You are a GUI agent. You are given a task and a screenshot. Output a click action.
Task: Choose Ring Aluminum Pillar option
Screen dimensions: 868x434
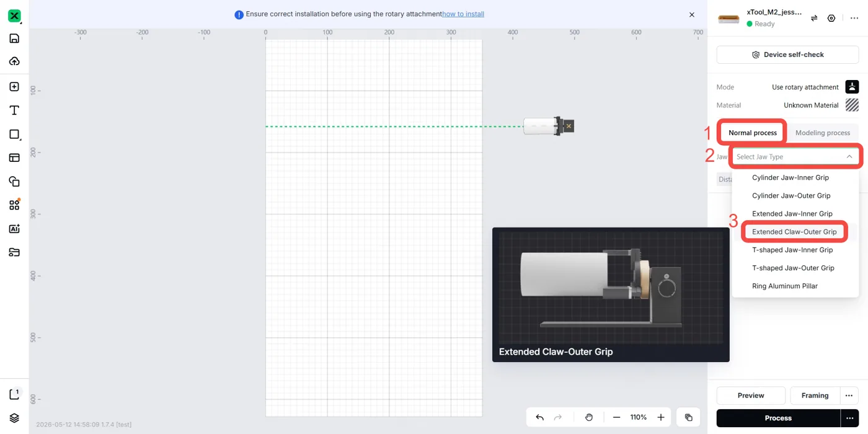tap(785, 286)
